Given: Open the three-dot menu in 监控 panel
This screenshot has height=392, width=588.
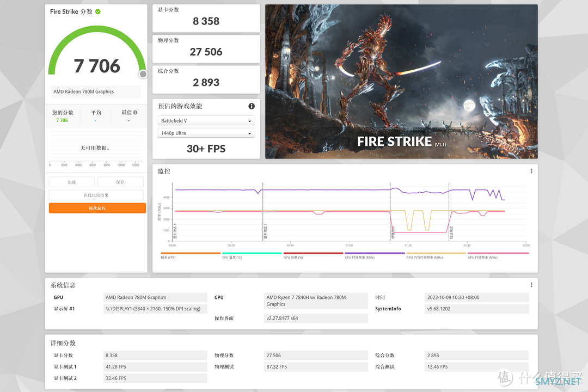Looking at the screenshot, I should pyautogui.click(x=531, y=171).
